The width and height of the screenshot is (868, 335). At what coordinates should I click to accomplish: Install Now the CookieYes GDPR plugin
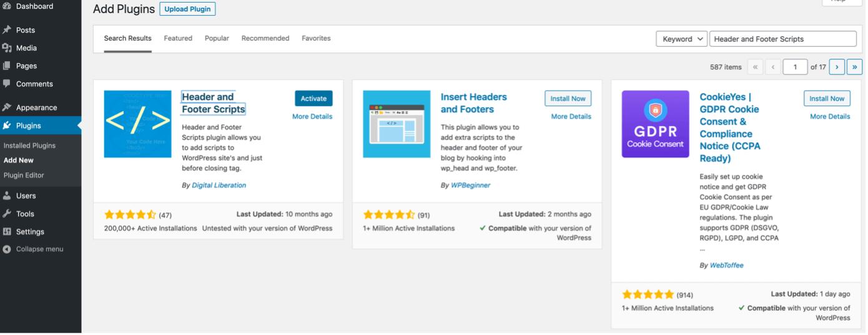[827, 99]
